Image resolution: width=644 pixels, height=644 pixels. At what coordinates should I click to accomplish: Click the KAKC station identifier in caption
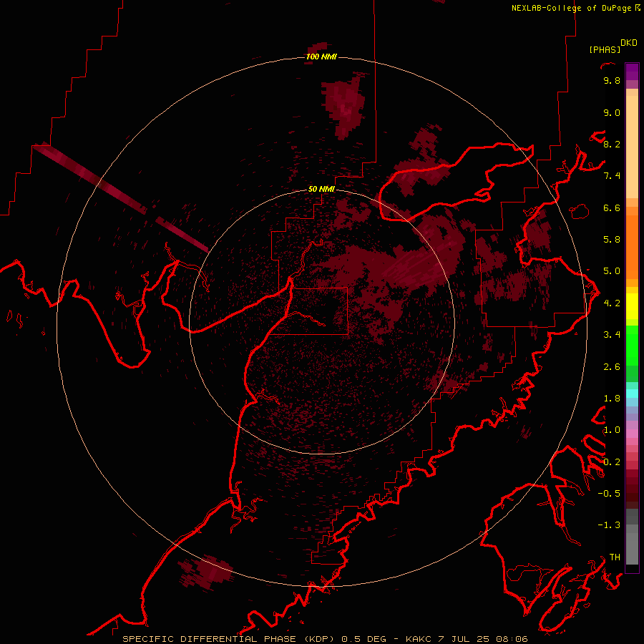point(418,639)
